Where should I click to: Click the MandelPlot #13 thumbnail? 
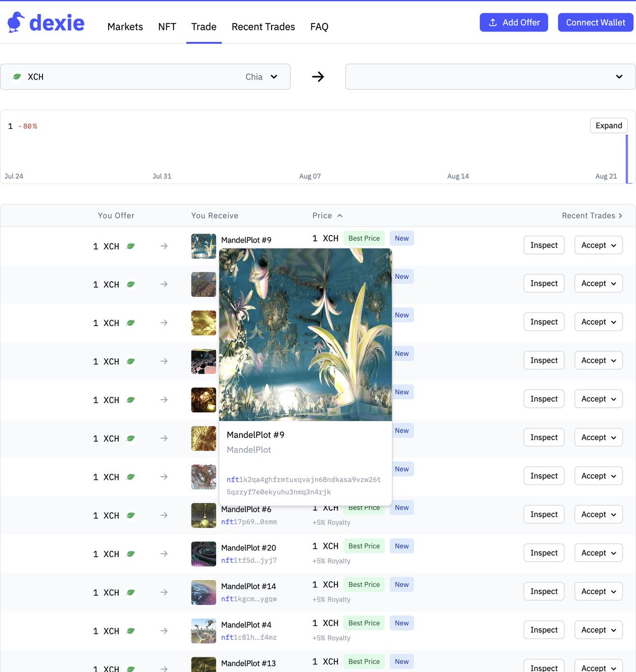204,665
